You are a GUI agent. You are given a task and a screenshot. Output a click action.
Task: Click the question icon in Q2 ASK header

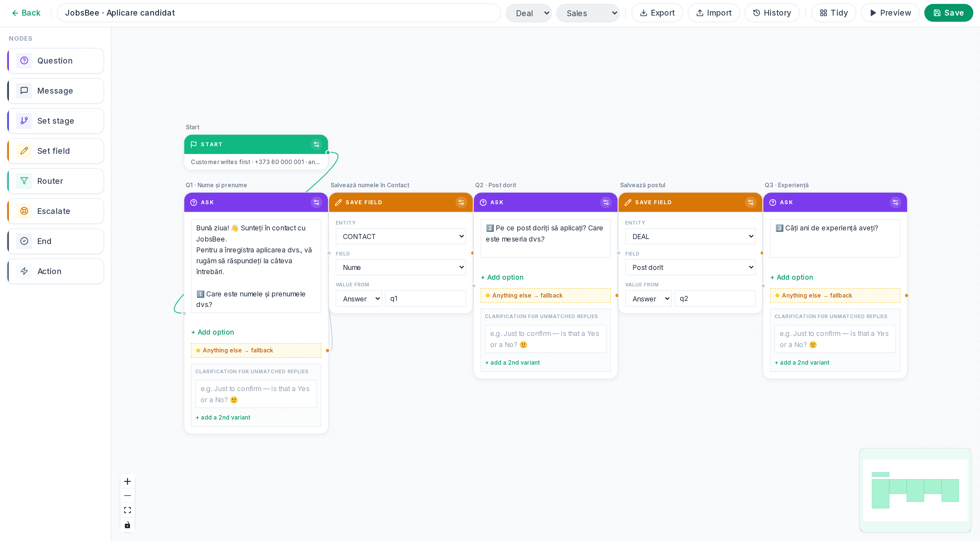pyautogui.click(x=483, y=202)
